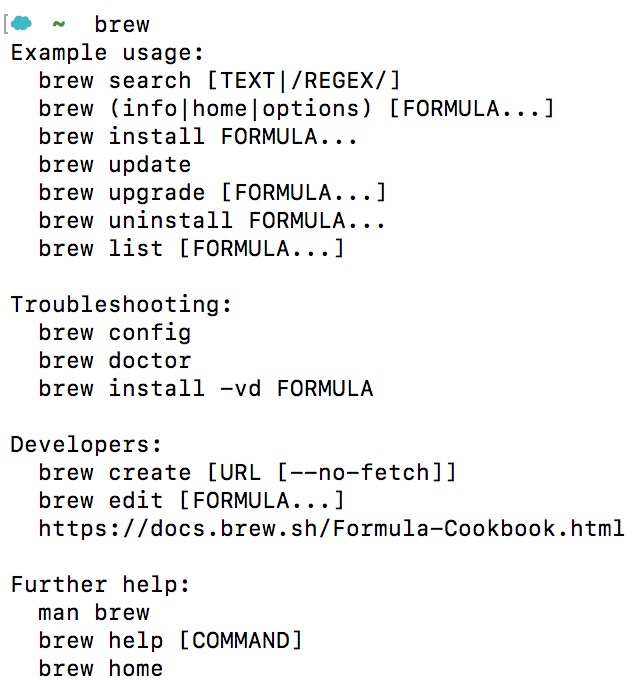The height and width of the screenshot is (680, 632).
Task: Click the 'brew edit [FORMULA...]' line
Action: [x=191, y=500]
